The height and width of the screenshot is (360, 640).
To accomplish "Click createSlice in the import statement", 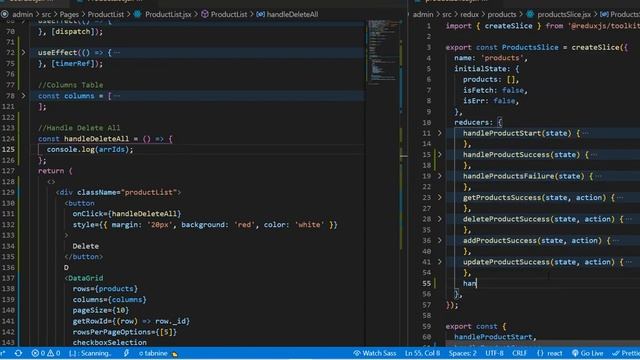I will point(508,26).
